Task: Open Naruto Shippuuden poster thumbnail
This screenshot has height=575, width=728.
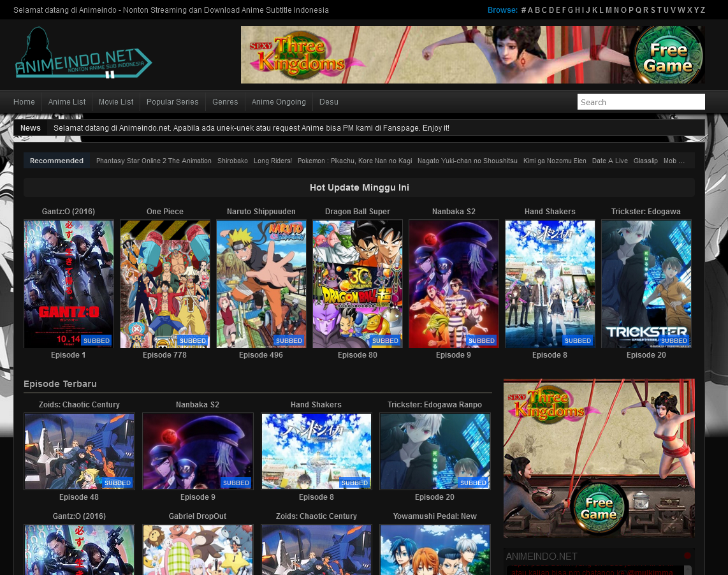Action: tap(261, 284)
